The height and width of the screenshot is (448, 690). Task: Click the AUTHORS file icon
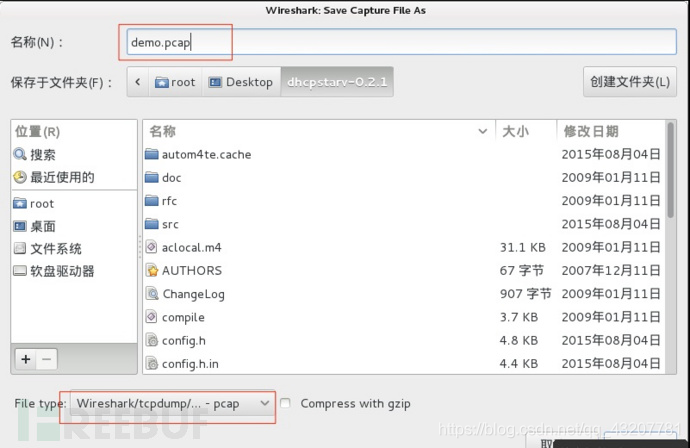[152, 270]
